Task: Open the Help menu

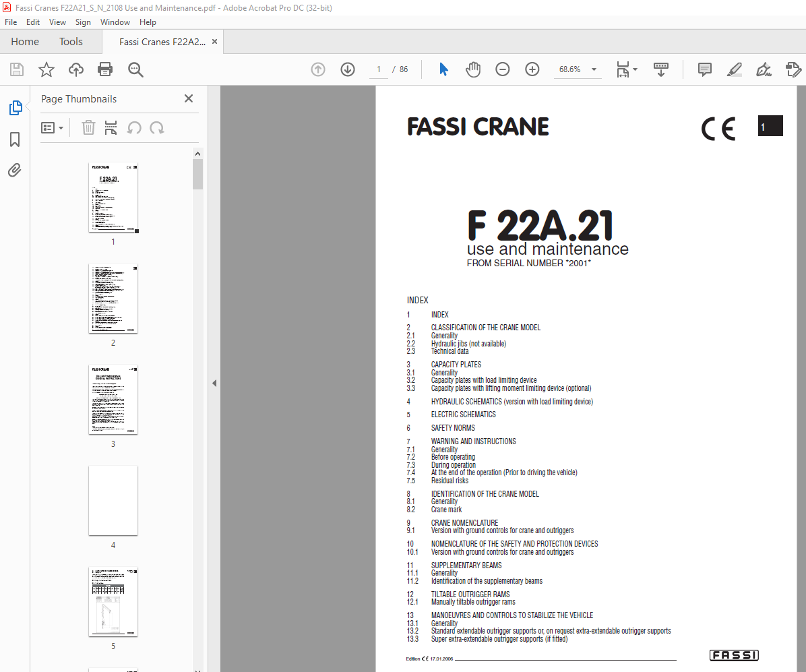Action: tap(148, 22)
